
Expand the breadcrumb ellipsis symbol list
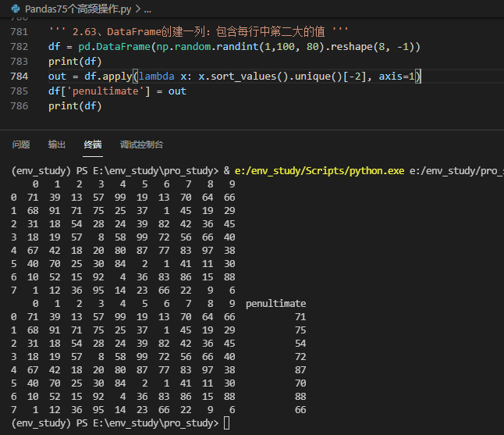pyautogui.click(x=147, y=9)
